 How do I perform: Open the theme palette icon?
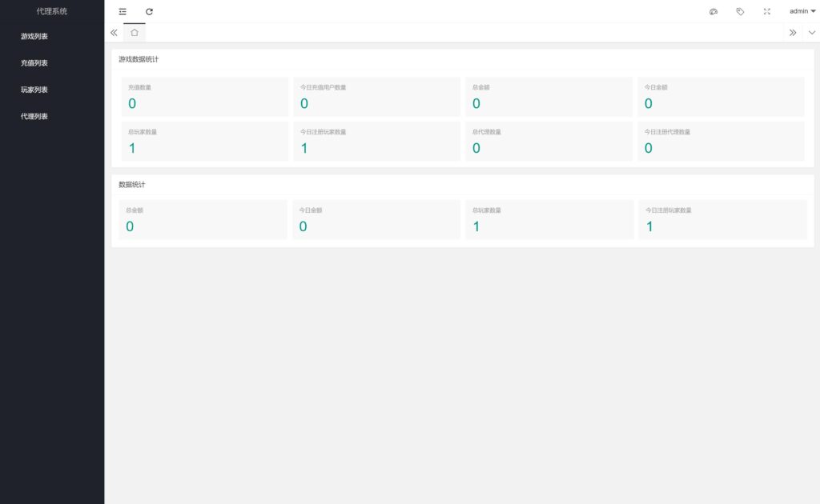pos(713,12)
